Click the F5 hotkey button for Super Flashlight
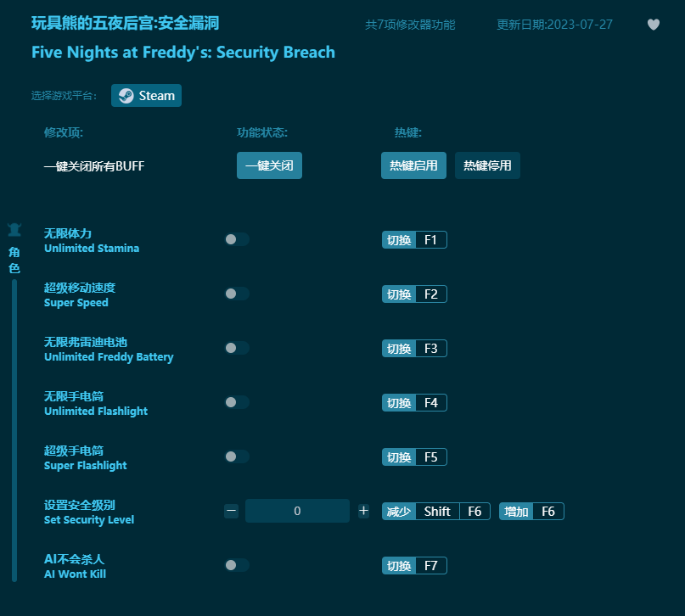685x616 pixels. click(x=414, y=456)
